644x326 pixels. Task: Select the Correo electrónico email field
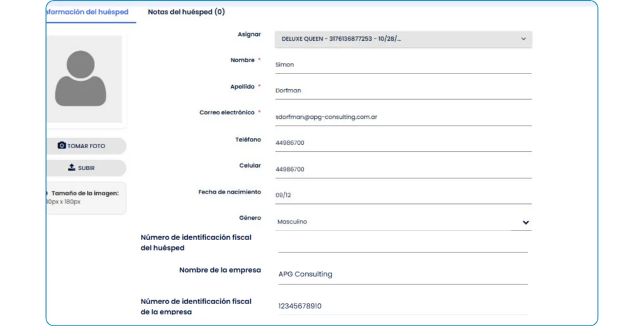click(403, 117)
